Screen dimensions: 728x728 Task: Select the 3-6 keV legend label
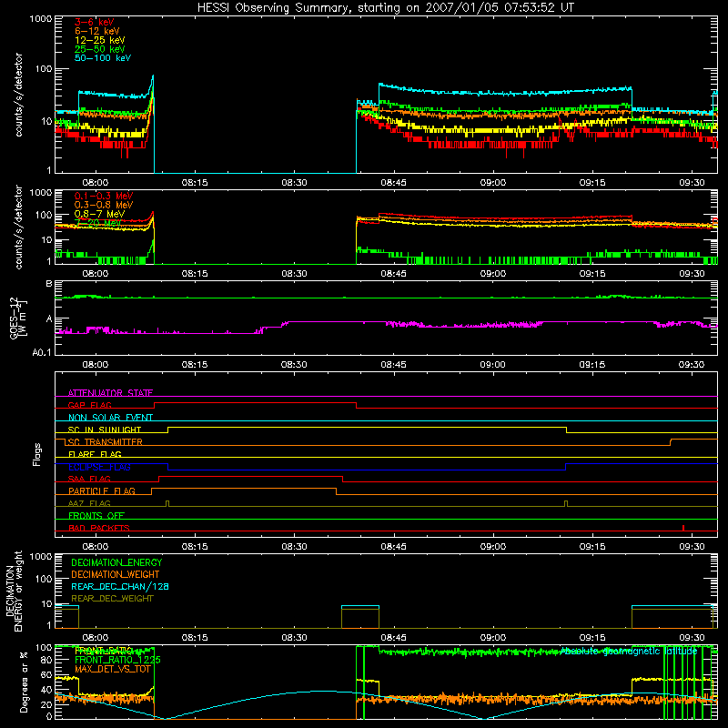coord(95,22)
